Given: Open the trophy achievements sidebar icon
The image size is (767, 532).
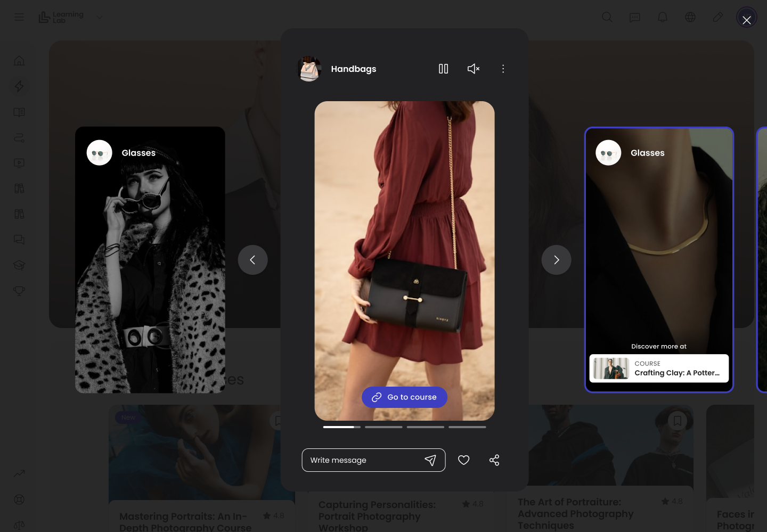Looking at the screenshot, I should point(19,291).
